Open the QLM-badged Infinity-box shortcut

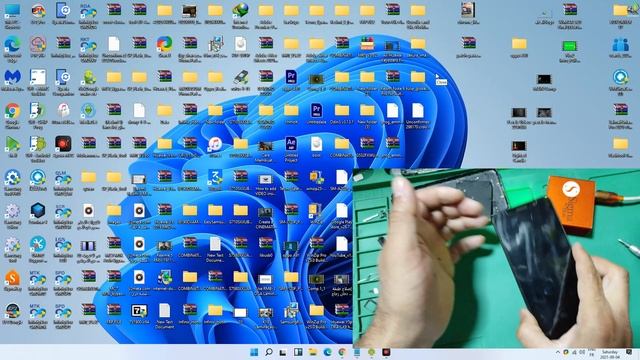pyautogui.click(x=63, y=178)
